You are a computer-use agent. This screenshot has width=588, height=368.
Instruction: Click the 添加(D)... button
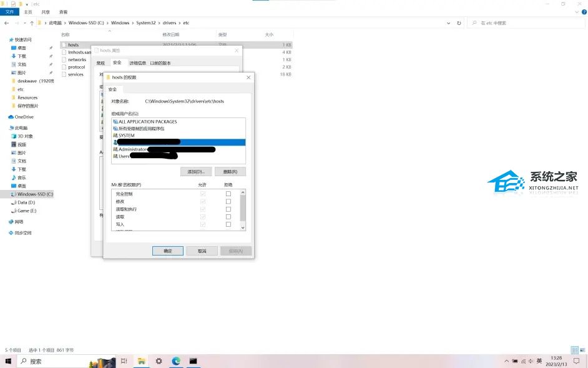[195, 171]
